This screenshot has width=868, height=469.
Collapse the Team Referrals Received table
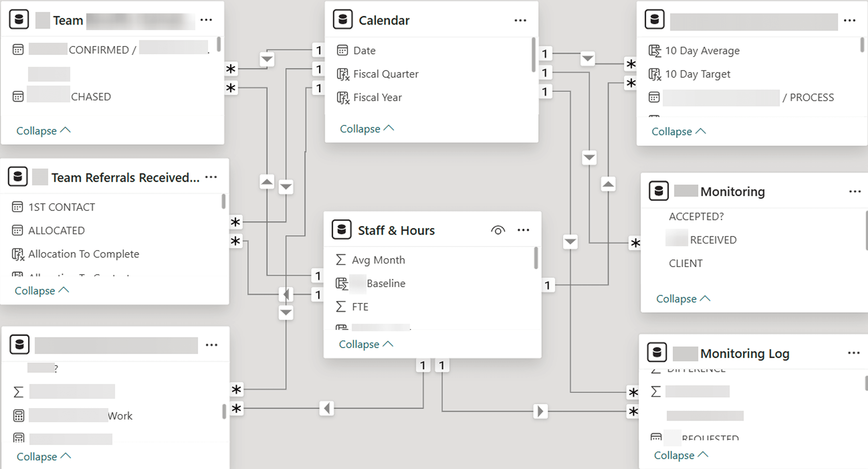coord(41,290)
